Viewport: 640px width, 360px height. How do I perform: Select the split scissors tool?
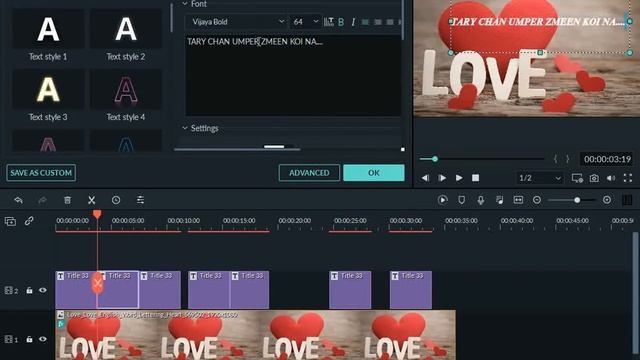click(x=91, y=200)
